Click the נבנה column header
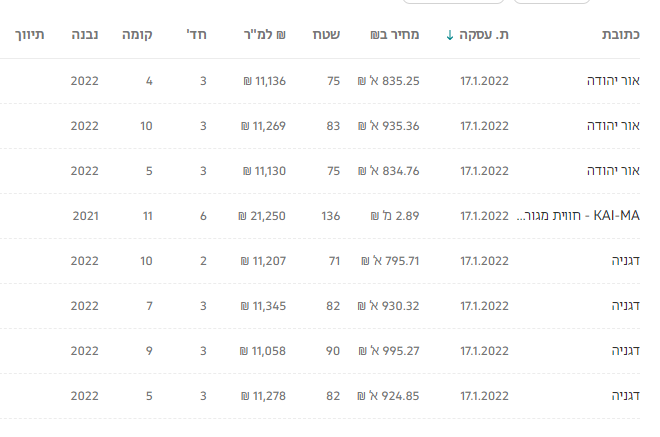This screenshot has width=660, height=437. [84, 36]
